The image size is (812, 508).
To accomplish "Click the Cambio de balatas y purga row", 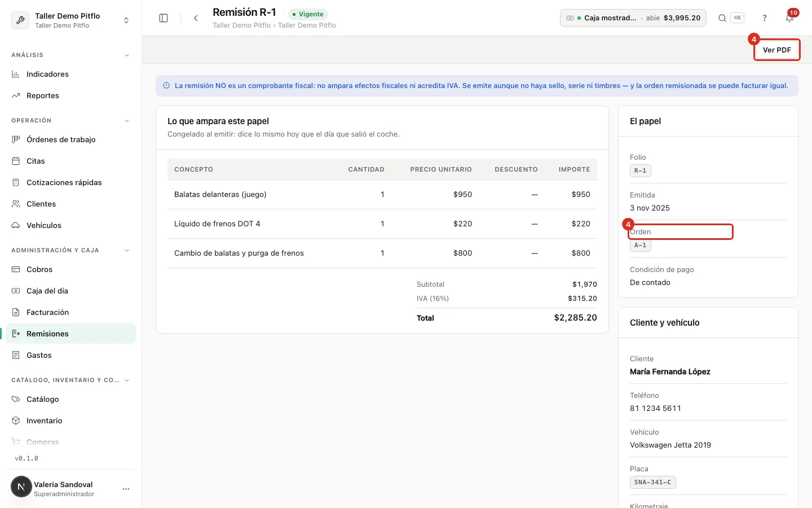I will coord(382,253).
